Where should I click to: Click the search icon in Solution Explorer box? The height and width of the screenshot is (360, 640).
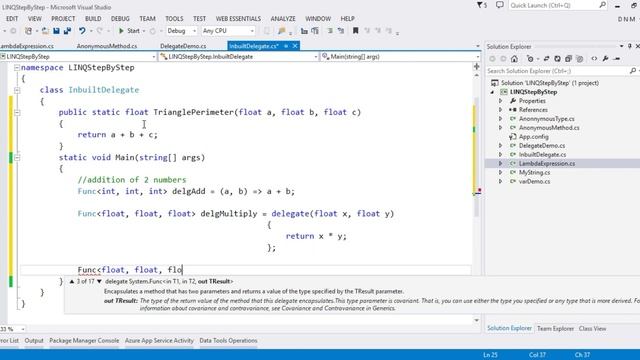click(x=633, y=71)
